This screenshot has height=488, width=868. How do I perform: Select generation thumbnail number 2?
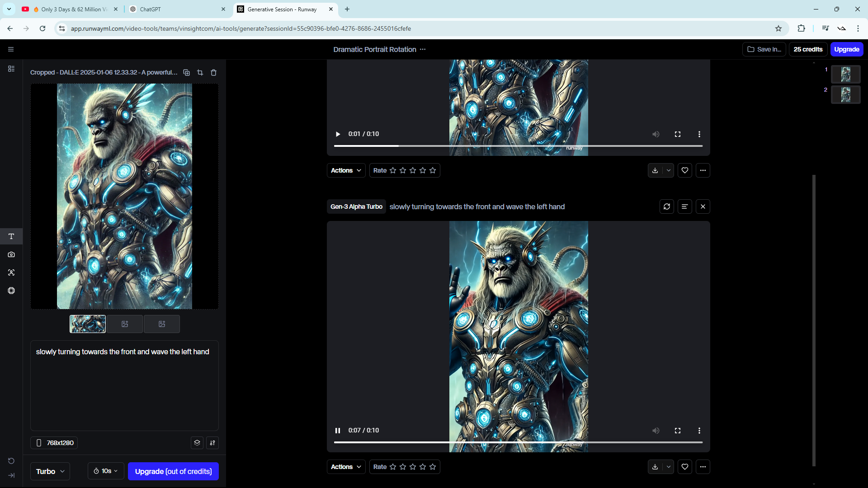(x=845, y=94)
